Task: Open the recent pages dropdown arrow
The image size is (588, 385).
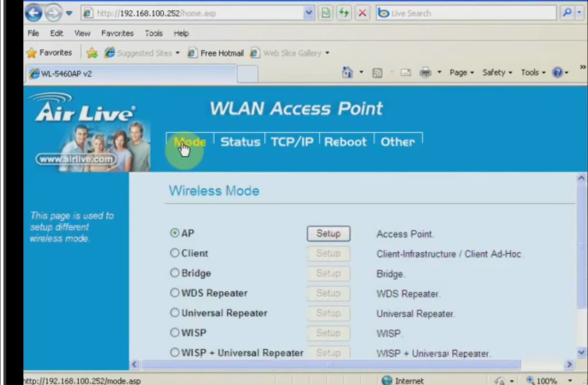Action: click(68, 13)
